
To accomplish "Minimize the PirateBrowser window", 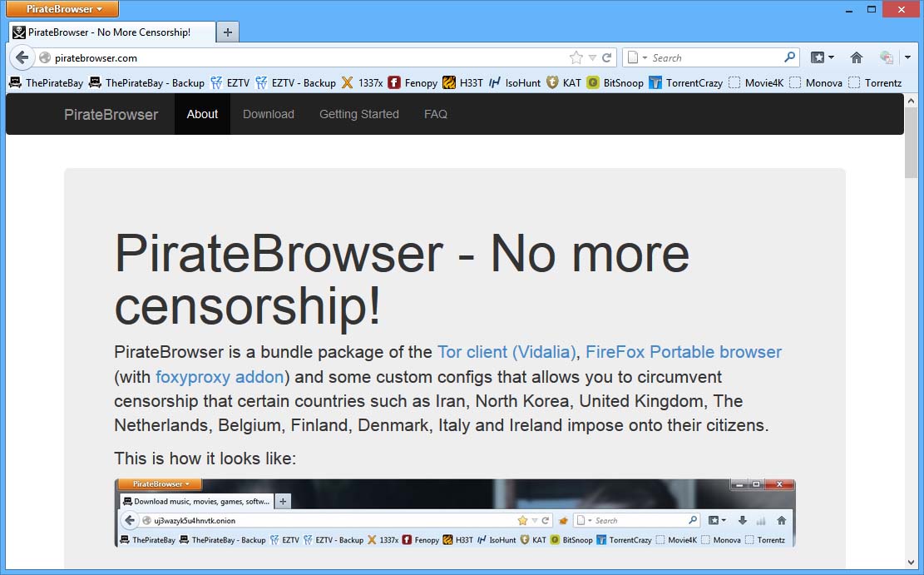I will pos(849,9).
